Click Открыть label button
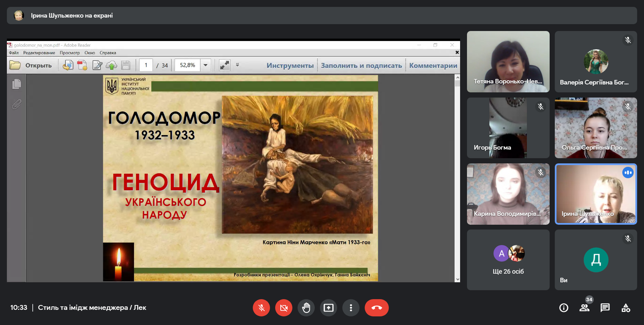 coord(39,65)
